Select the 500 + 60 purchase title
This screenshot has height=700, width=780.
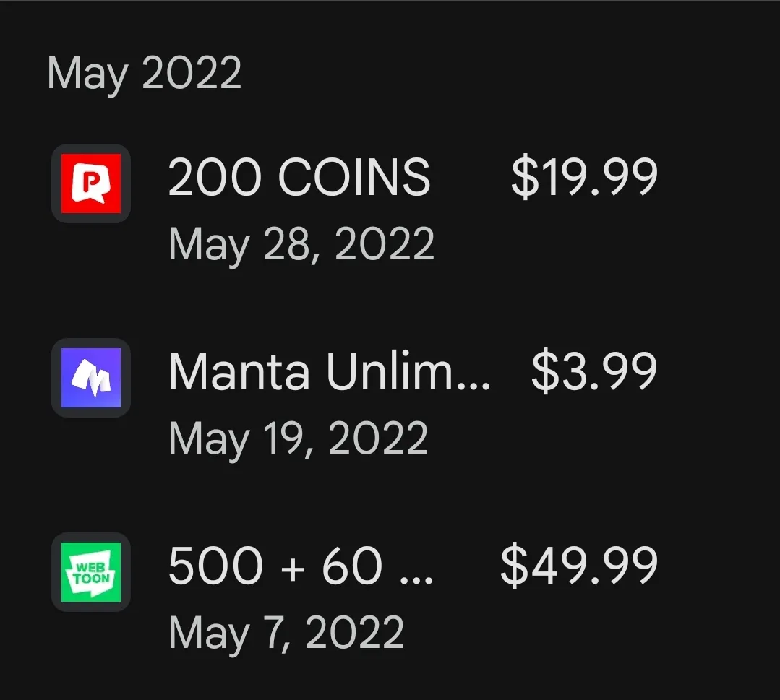click(x=300, y=566)
